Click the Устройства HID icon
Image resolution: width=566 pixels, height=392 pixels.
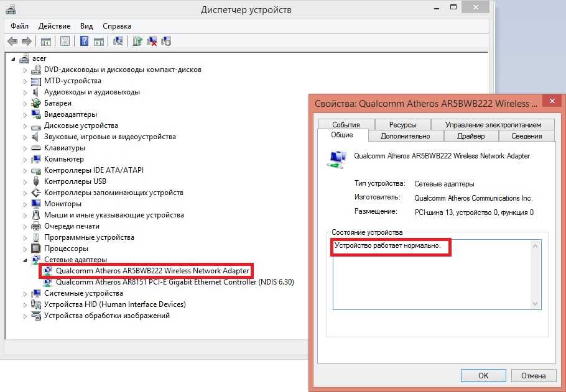(x=35, y=304)
